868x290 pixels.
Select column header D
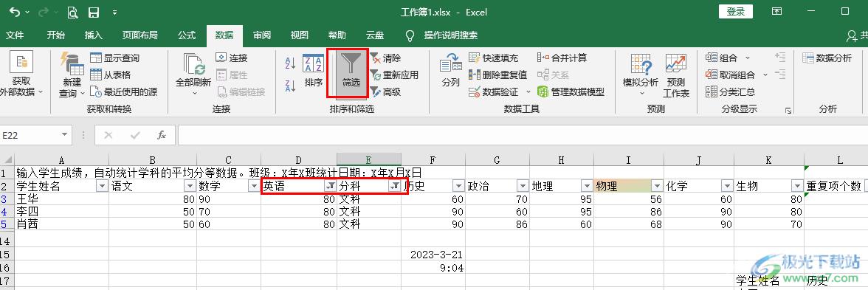tap(299, 160)
